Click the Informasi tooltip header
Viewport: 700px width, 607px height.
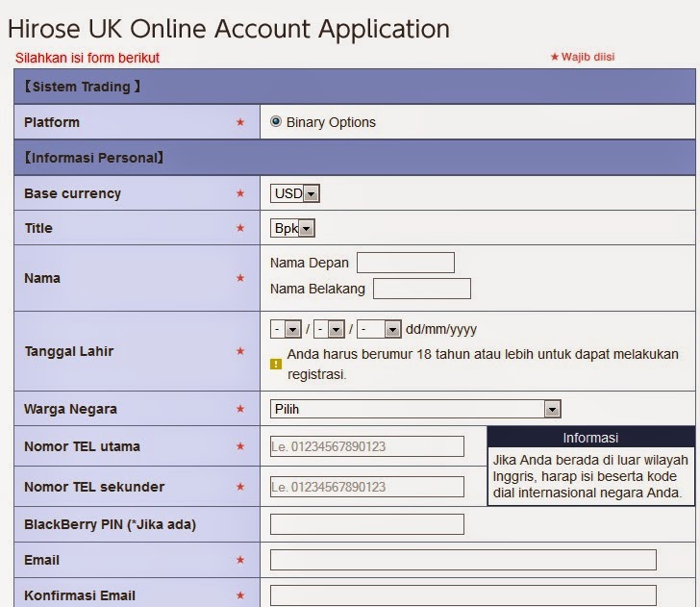tap(590, 438)
